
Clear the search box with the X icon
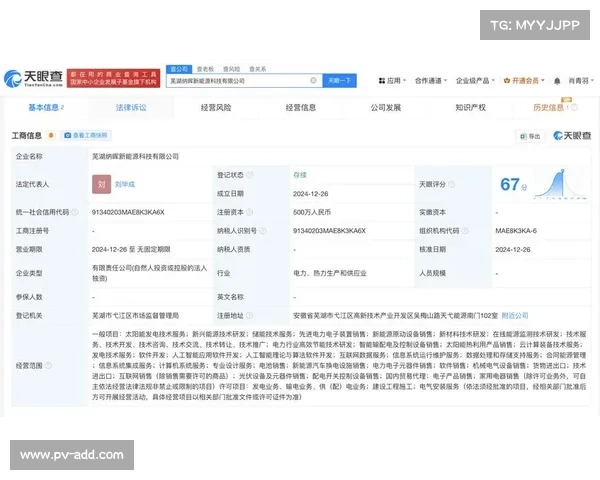tap(313, 80)
